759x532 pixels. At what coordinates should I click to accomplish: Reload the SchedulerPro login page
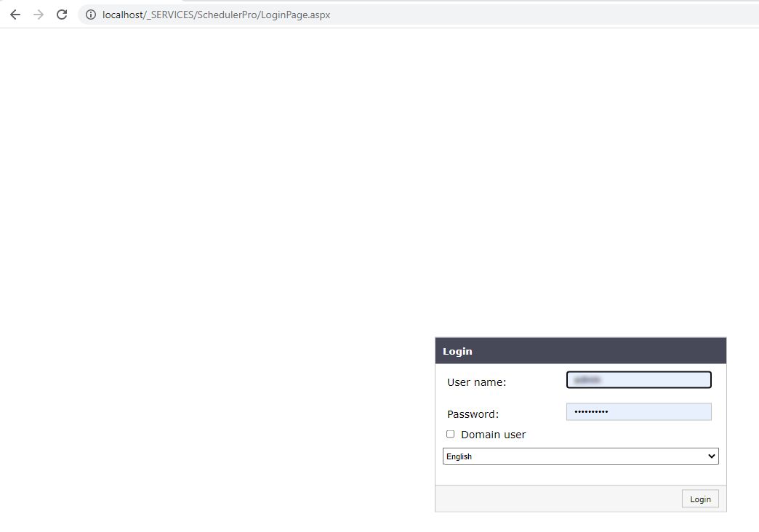(x=62, y=15)
